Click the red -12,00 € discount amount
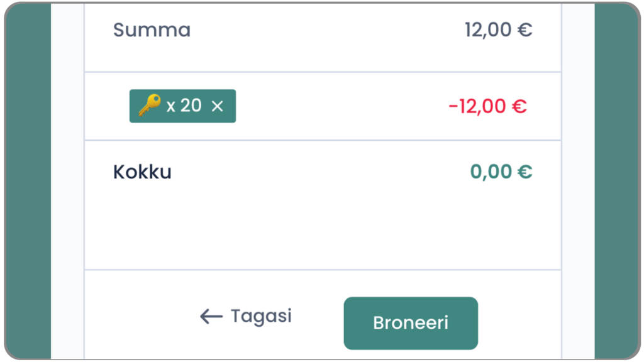This screenshot has width=644, height=362. point(487,106)
